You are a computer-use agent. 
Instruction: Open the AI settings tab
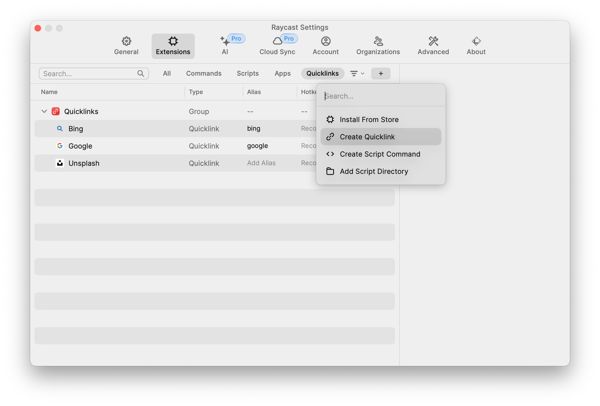(225, 46)
